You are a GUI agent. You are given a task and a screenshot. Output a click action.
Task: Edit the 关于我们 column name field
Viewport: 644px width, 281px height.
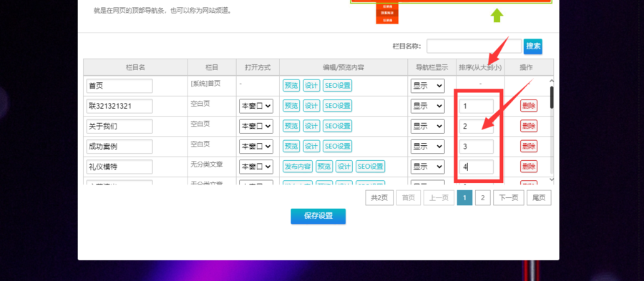(119, 127)
